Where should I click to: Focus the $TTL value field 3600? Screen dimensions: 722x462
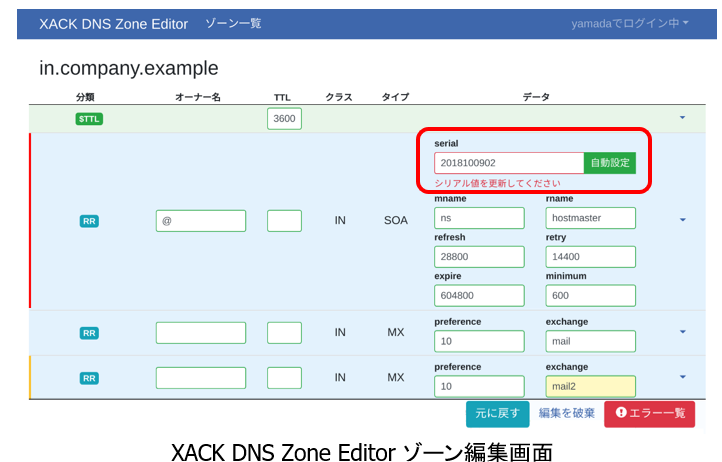284,119
